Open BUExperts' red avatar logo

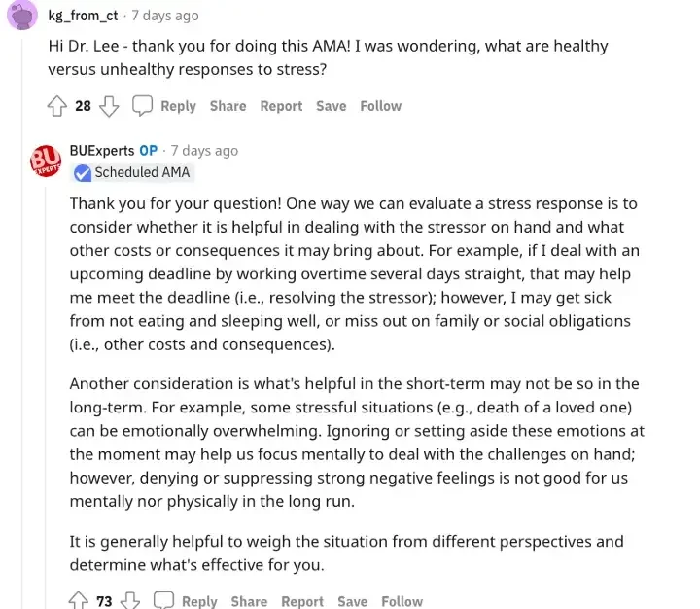pos(45,161)
